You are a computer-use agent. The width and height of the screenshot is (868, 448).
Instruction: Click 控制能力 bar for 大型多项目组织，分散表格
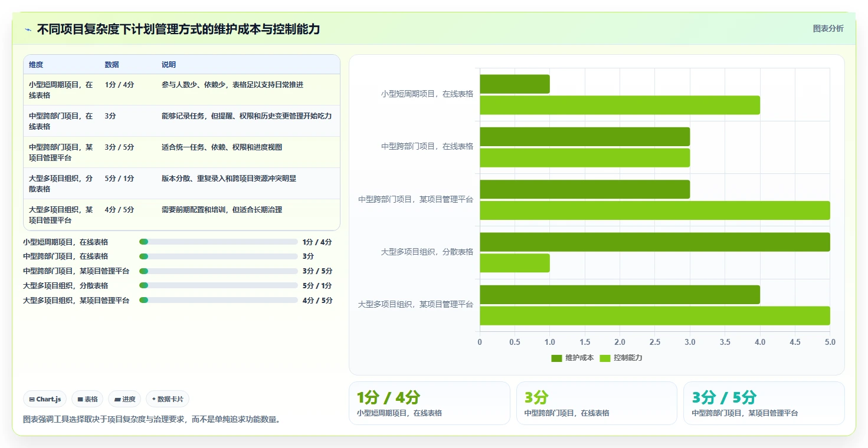pyautogui.click(x=515, y=263)
